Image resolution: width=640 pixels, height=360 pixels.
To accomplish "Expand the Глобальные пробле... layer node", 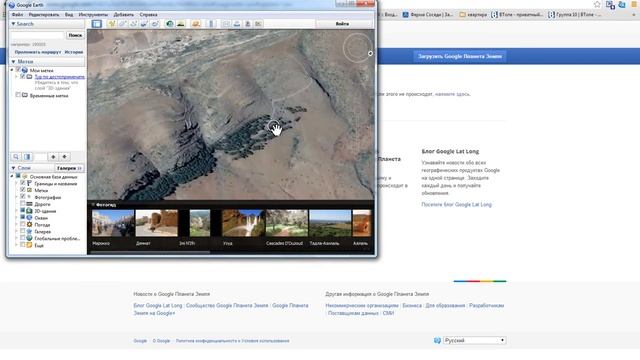I will click(x=17, y=238).
